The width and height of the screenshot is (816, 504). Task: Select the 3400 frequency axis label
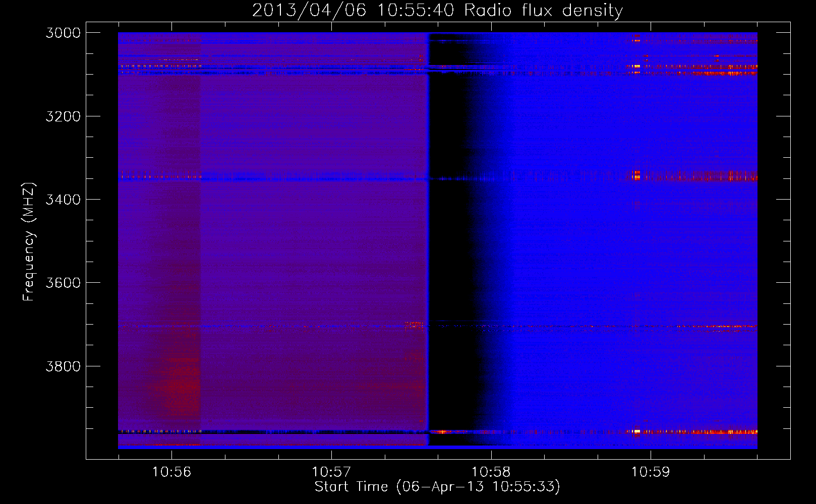coord(63,200)
